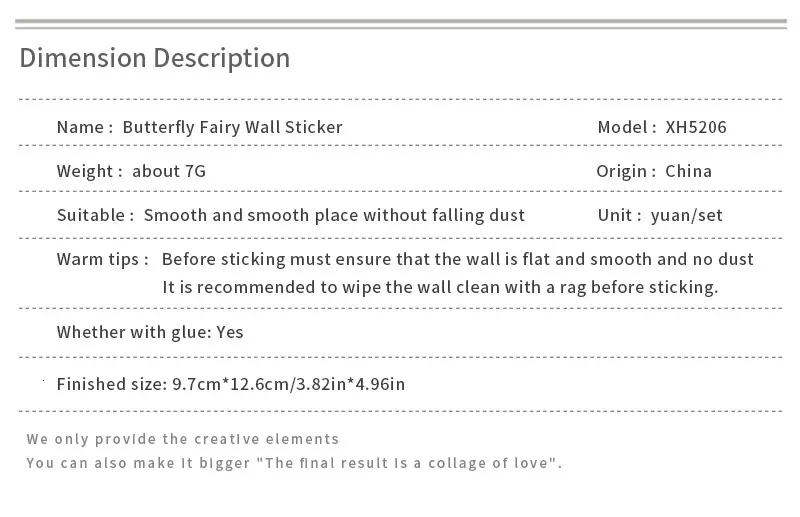The height and width of the screenshot is (517, 800).
Task: Select the yuan/set unit value
Action: [x=686, y=215]
